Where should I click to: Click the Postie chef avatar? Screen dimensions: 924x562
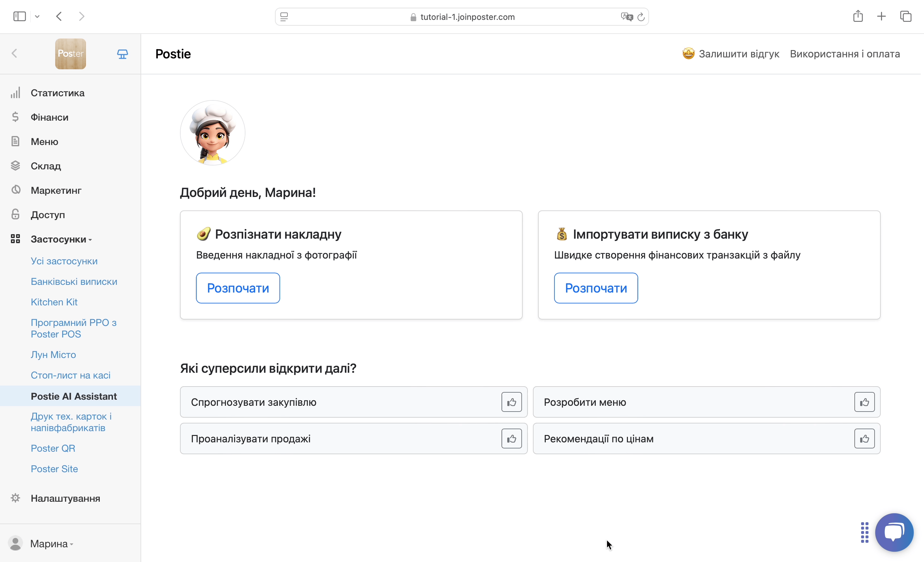pos(213,133)
